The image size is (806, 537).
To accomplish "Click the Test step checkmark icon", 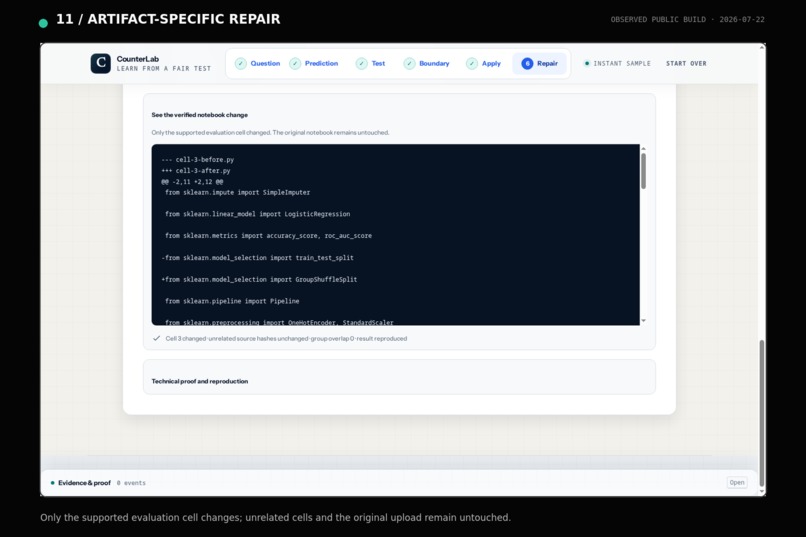I will [362, 63].
